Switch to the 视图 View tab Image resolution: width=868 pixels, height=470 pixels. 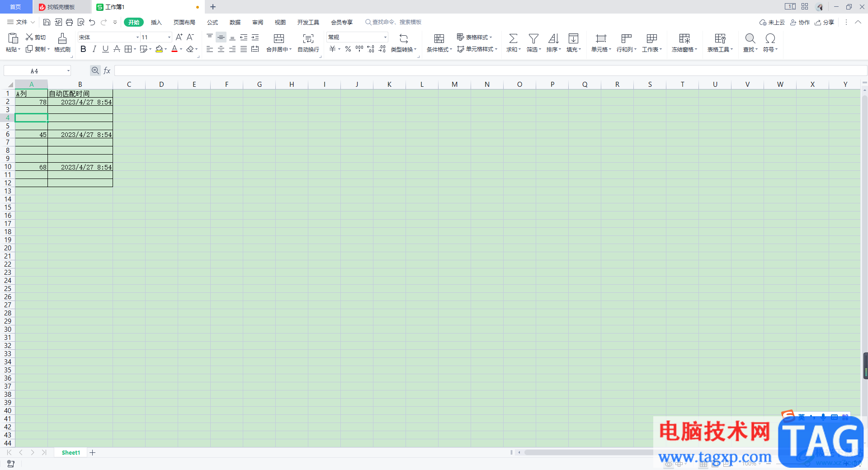point(280,22)
